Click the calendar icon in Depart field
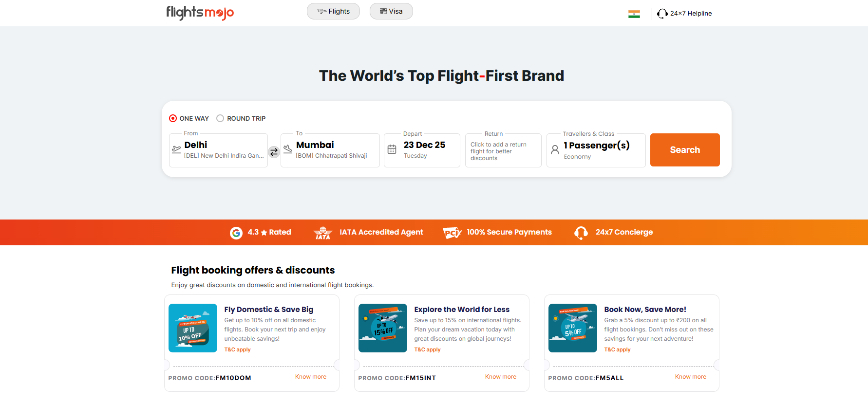This screenshot has width=868, height=403. (392, 149)
